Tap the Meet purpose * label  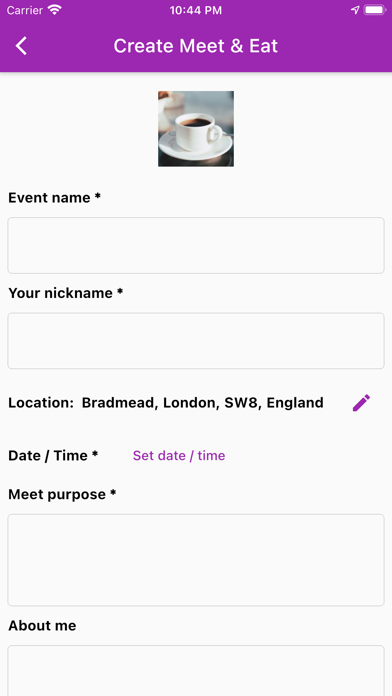point(62,494)
